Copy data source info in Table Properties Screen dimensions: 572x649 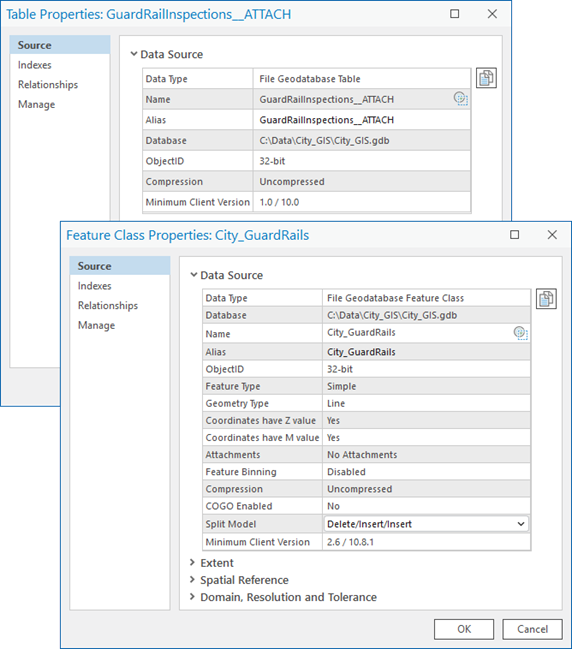coord(486,78)
